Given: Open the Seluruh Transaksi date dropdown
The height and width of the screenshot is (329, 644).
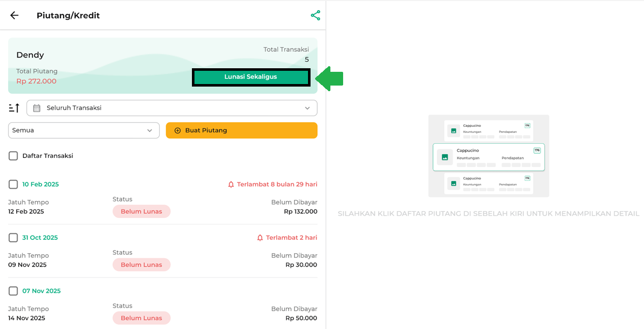Looking at the screenshot, I should click(172, 108).
